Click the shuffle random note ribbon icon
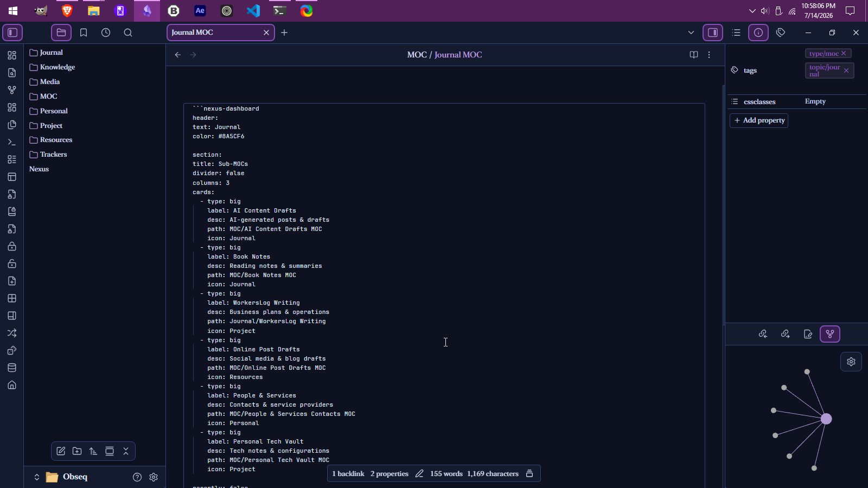Viewport: 868px width, 488px height. pyautogui.click(x=12, y=333)
